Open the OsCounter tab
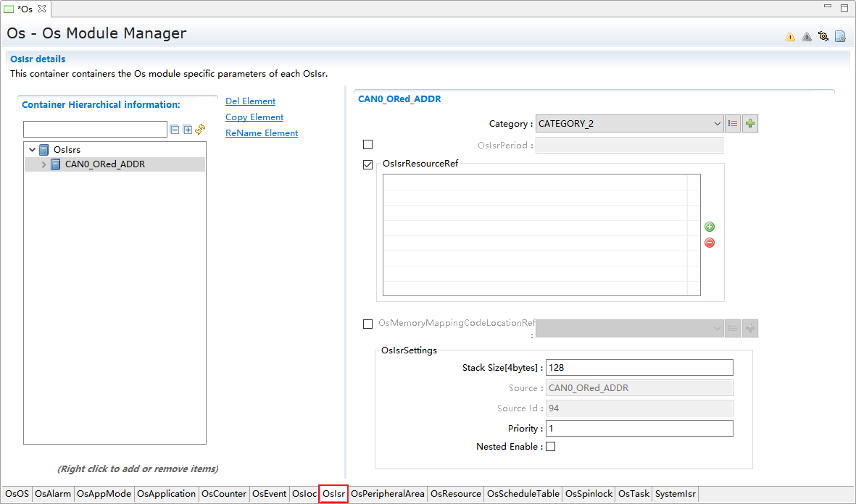 [x=223, y=494]
